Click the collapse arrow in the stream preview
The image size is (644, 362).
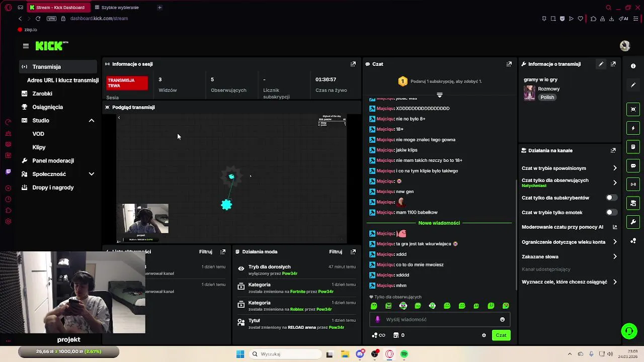[x=119, y=118]
